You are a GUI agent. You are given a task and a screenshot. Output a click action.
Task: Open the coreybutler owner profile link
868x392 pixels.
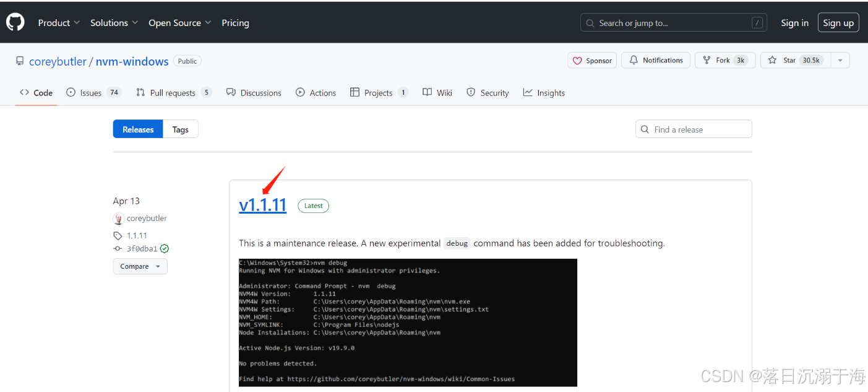point(58,61)
